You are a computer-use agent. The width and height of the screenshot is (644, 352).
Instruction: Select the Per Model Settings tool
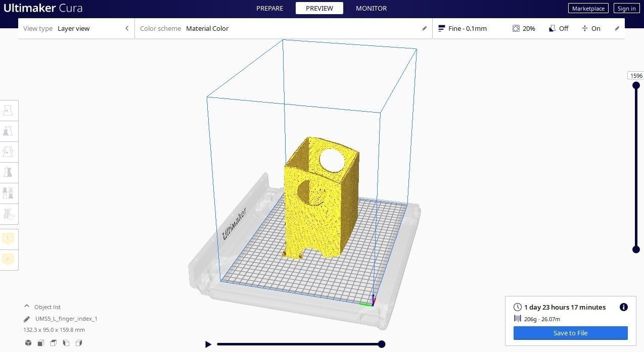(8, 193)
